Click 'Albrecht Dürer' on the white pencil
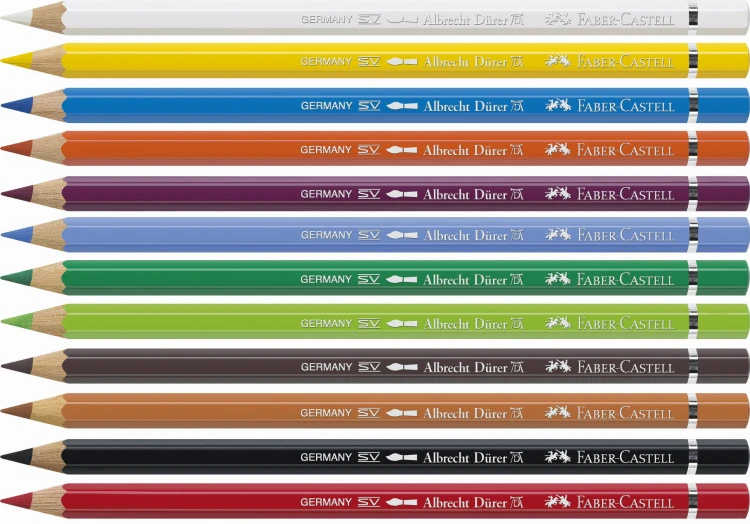The height and width of the screenshot is (524, 750). (465, 20)
